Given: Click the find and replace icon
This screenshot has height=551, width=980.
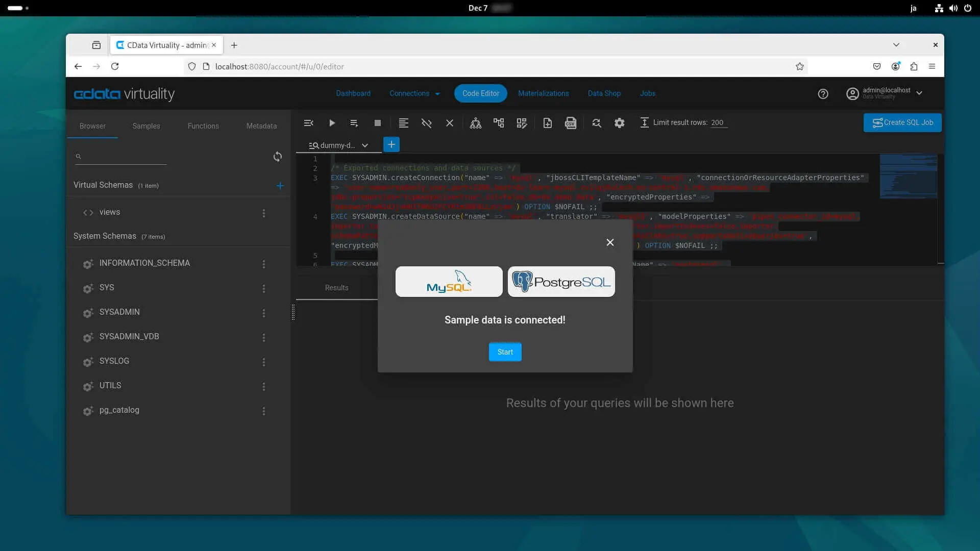Looking at the screenshot, I should 596,123.
